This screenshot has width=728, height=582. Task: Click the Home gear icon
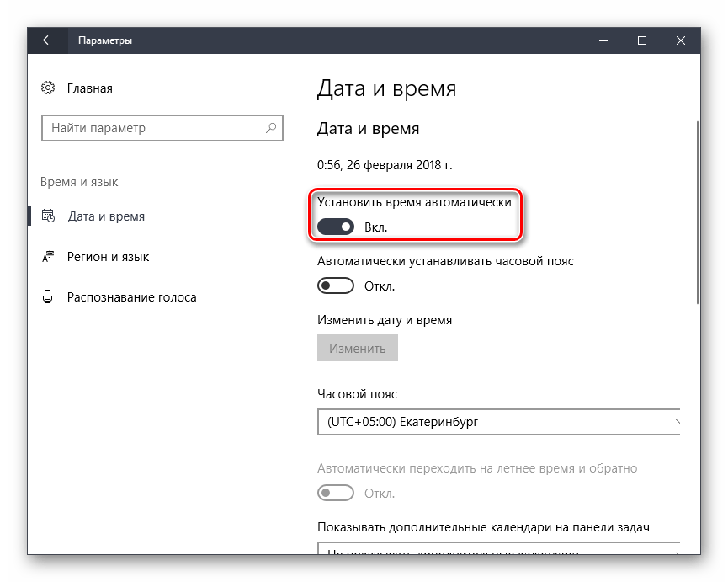point(48,88)
